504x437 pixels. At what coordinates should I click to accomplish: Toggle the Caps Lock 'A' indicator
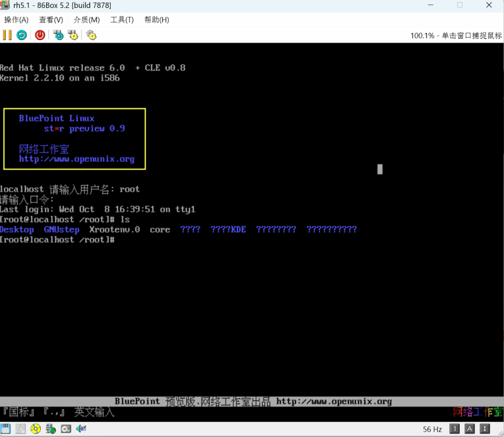[470, 429]
